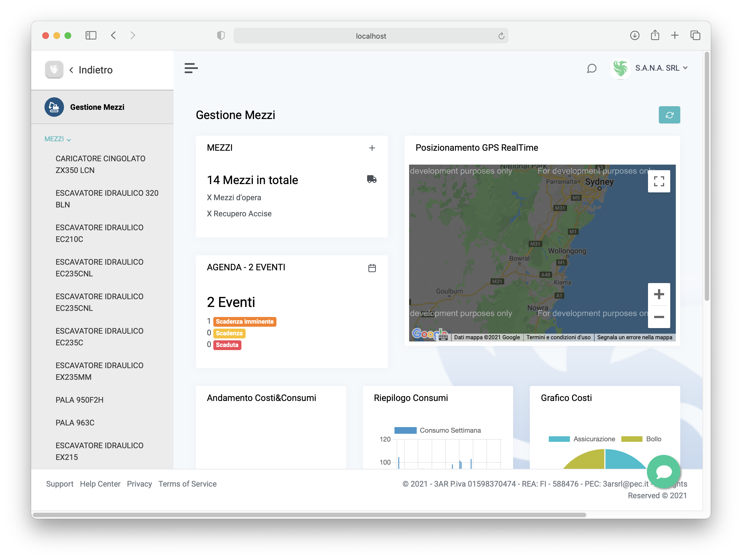The height and width of the screenshot is (560, 742).
Task: Open ESCAVATORE IDRAULICO 320 BLN
Action: point(107,199)
